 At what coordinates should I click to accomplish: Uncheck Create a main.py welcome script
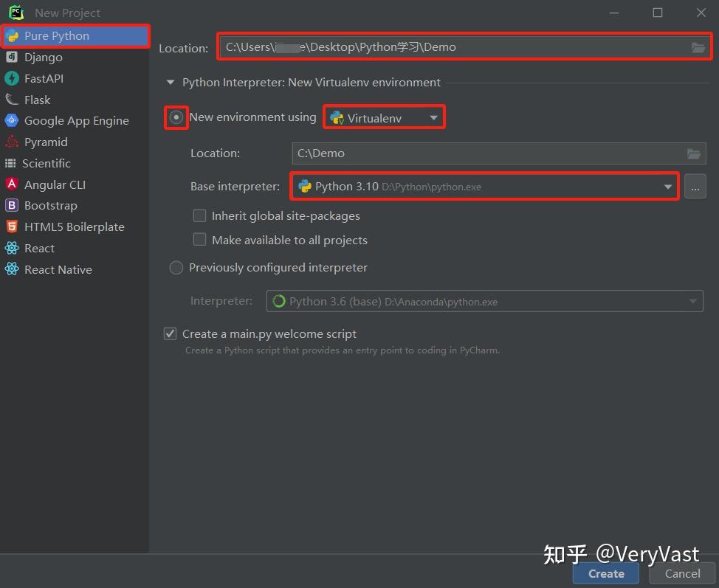(x=170, y=333)
